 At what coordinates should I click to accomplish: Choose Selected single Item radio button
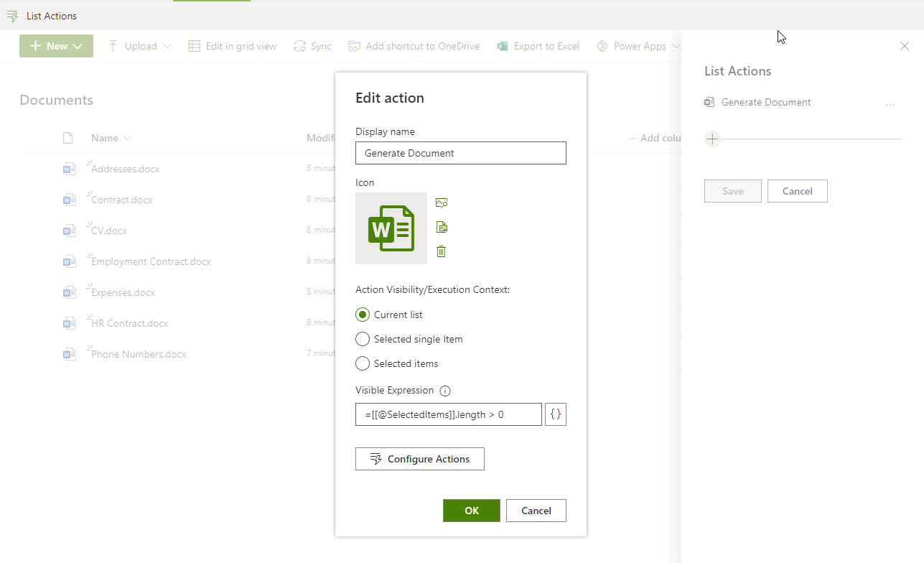[x=363, y=339]
